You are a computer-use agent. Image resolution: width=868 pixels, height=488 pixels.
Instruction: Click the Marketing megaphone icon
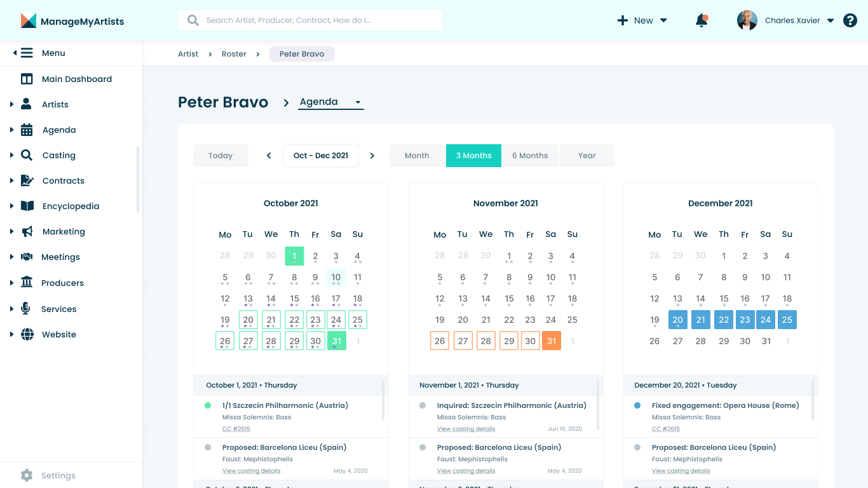(x=26, y=231)
